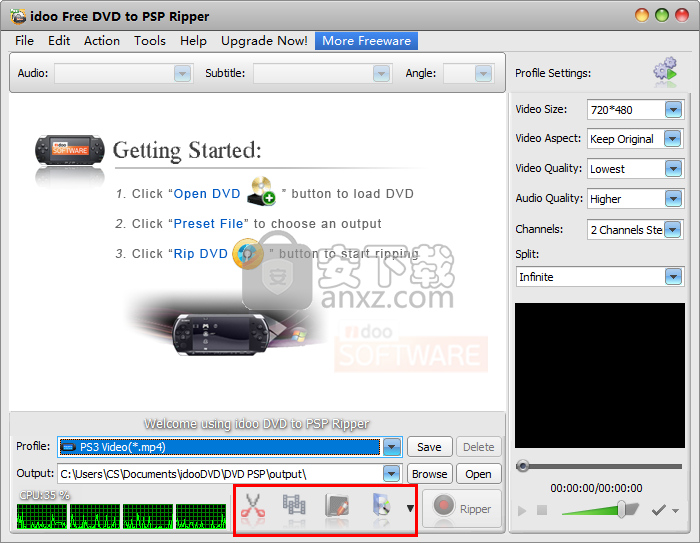700x543 pixels.
Task: Expand the Channels dropdown
Action: click(672, 230)
